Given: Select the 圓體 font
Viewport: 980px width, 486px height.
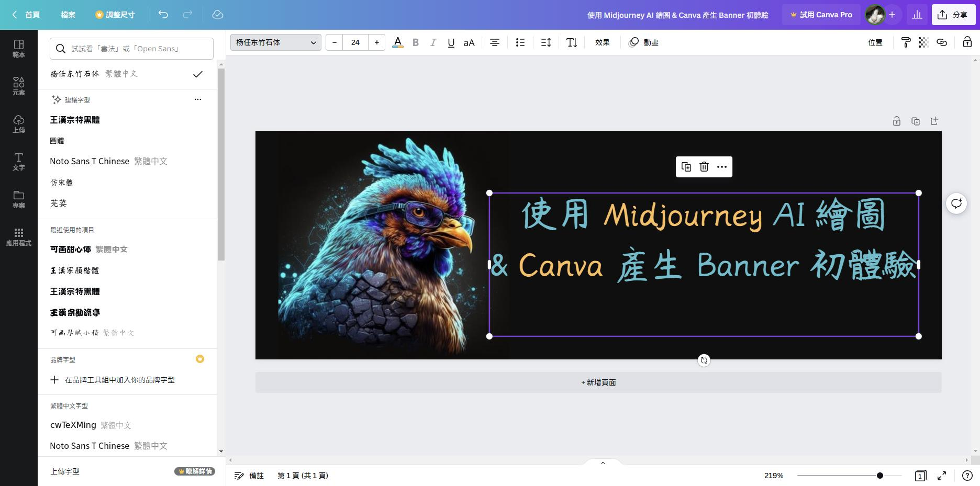Looking at the screenshot, I should click(x=57, y=141).
